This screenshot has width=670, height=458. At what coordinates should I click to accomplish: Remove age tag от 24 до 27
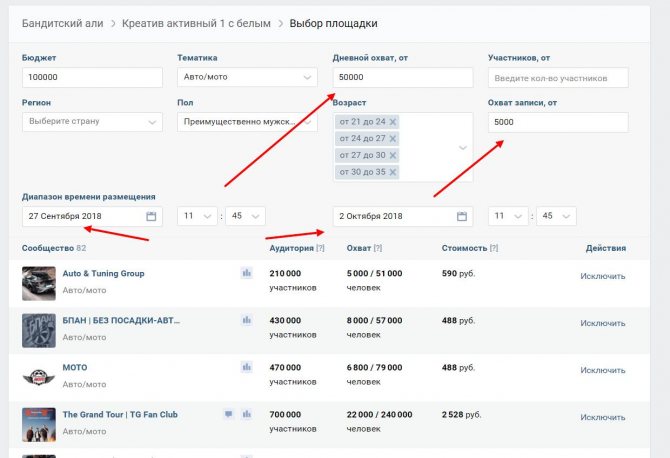[x=393, y=138]
